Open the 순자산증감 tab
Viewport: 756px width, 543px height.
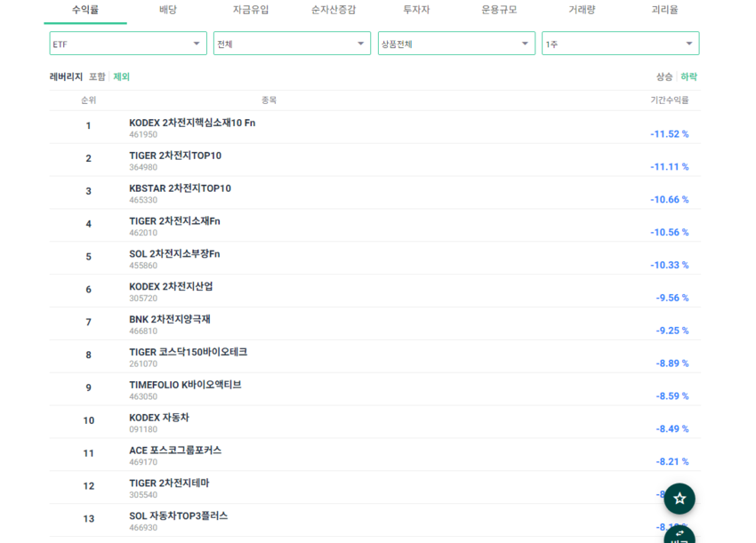coord(334,10)
